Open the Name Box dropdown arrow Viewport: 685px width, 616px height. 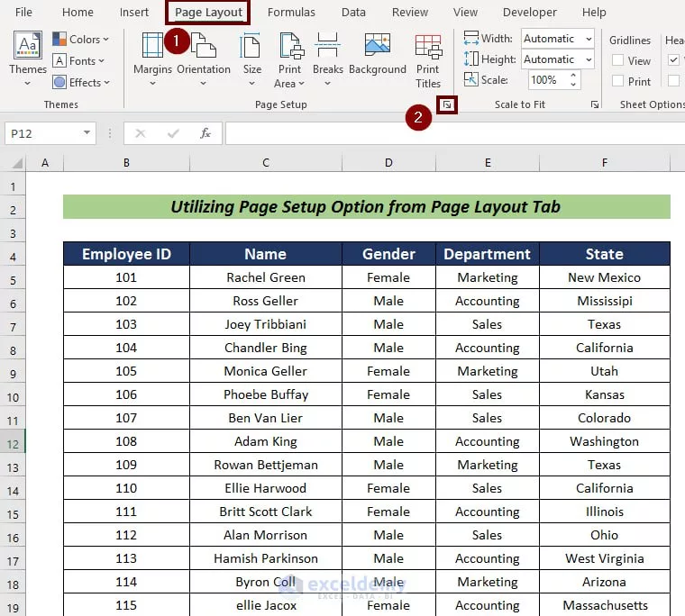click(x=87, y=133)
